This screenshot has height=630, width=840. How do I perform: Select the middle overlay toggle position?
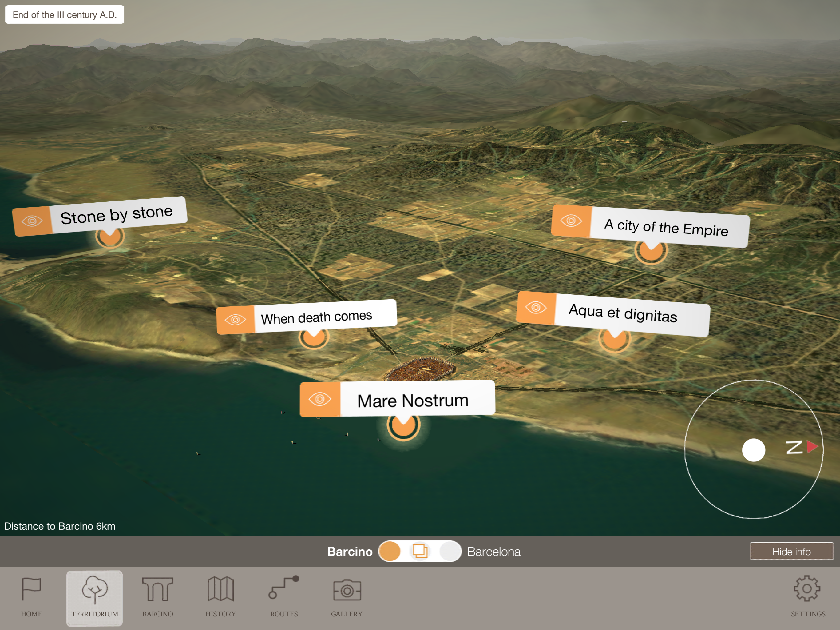click(x=420, y=551)
